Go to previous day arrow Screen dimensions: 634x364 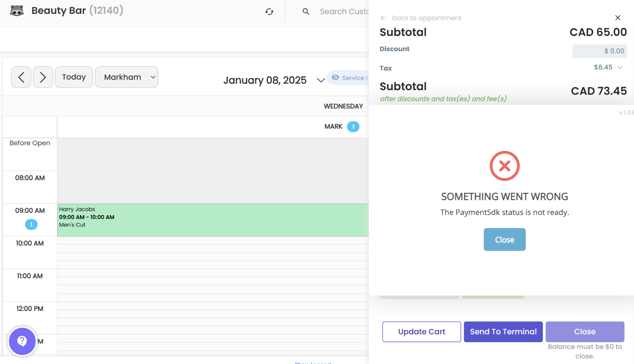[x=21, y=77]
